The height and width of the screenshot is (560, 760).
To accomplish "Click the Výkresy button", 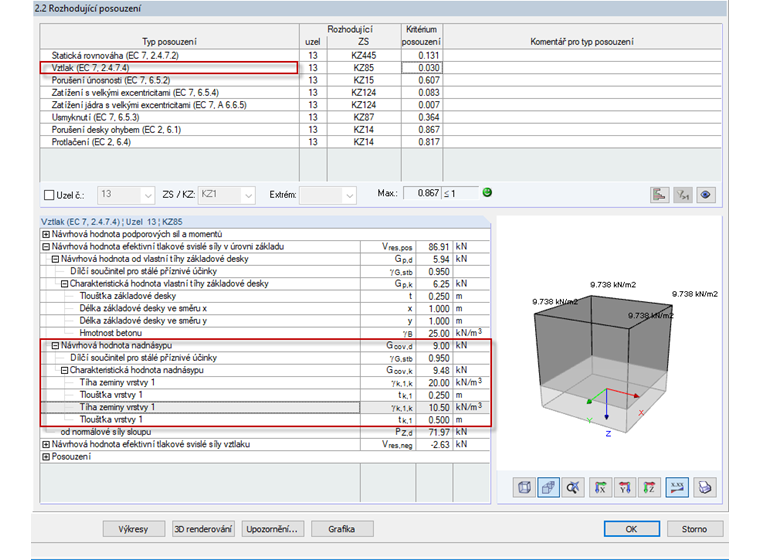I will pos(133,529).
